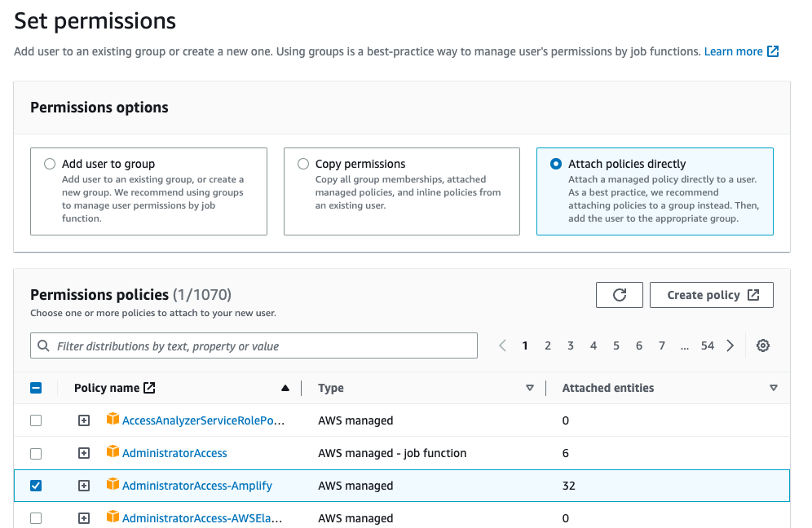Click the AdministratorAccess orange policy icon
812x528 pixels.
click(x=113, y=452)
